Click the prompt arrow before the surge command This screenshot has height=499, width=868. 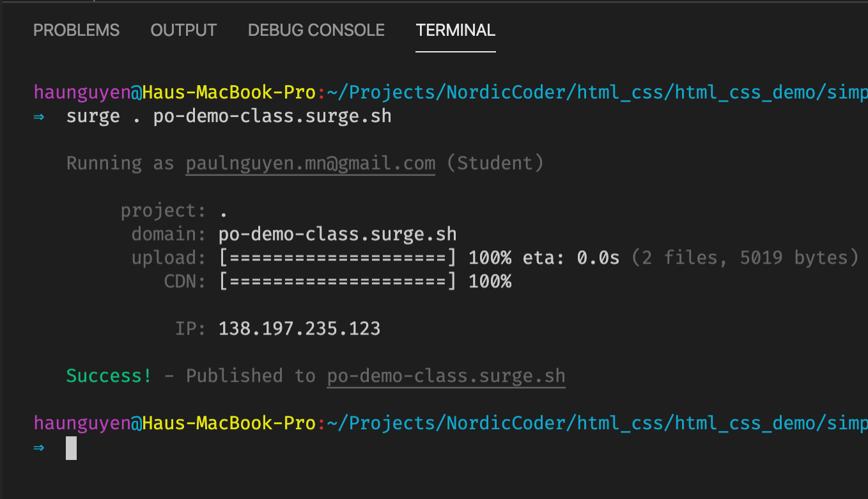(x=39, y=117)
